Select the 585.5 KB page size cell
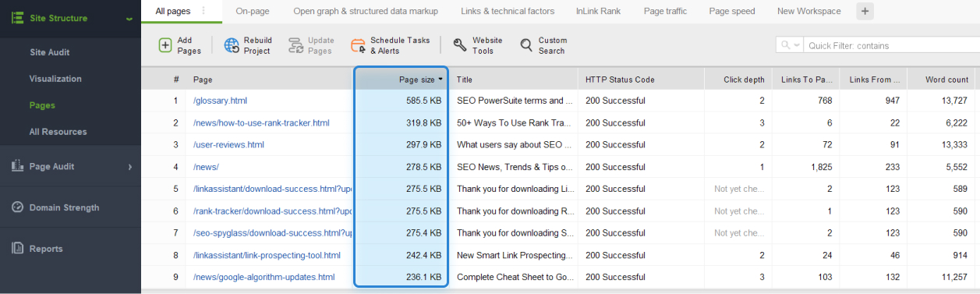Screen dimensions: 980x294 tap(423, 101)
